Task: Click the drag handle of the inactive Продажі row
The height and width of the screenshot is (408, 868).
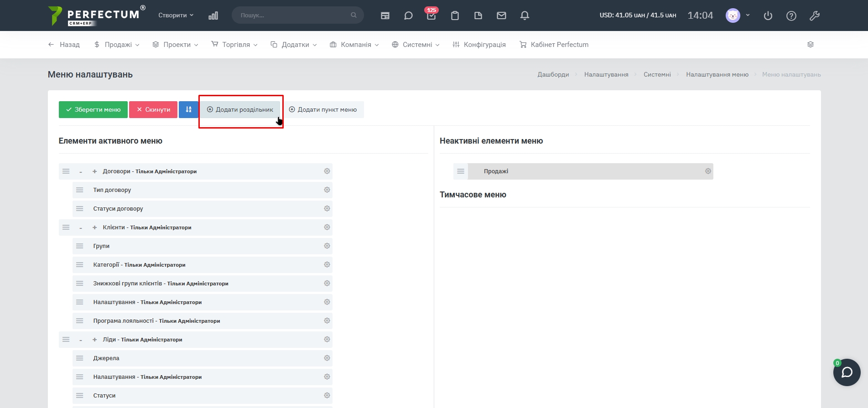Action: tap(461, 171)
